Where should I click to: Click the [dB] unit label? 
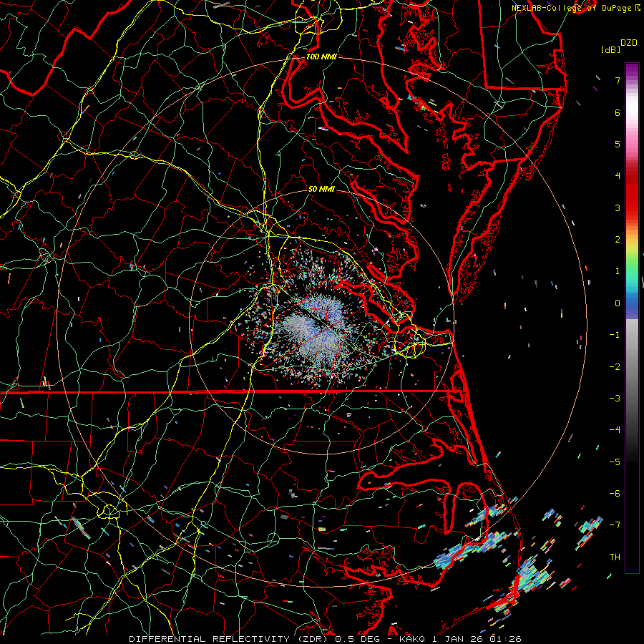click(610, 49)
